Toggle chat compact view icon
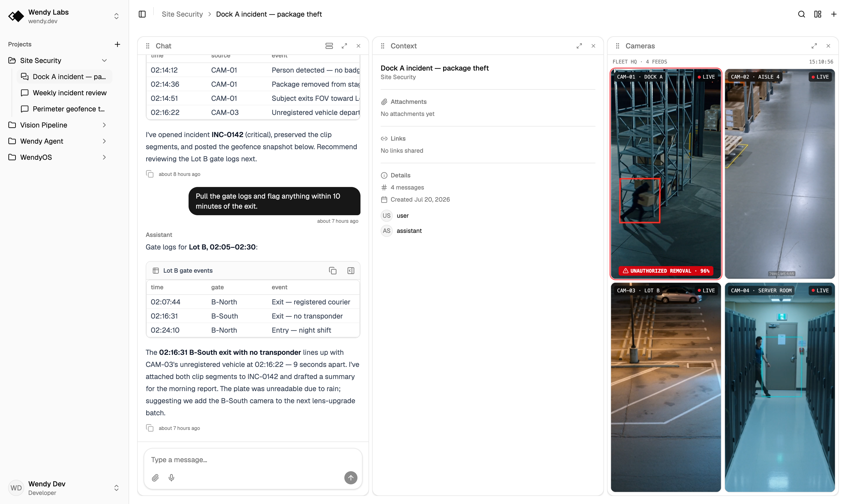Screen dimensions: 847x504 point(329,46)
